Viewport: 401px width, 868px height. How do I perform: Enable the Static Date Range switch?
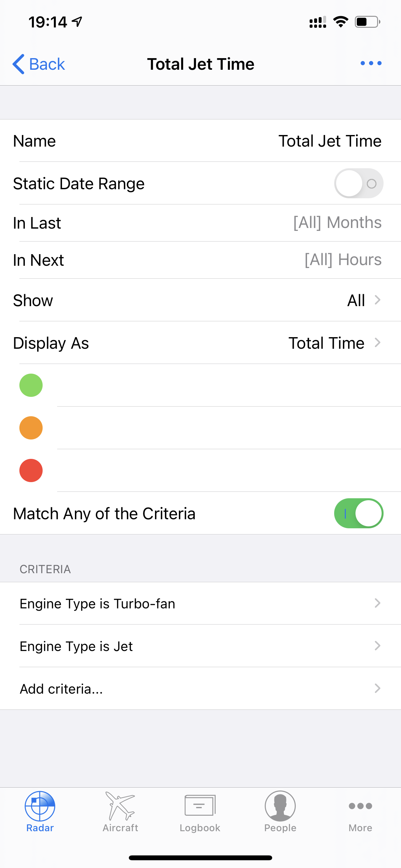click(358, 183)
